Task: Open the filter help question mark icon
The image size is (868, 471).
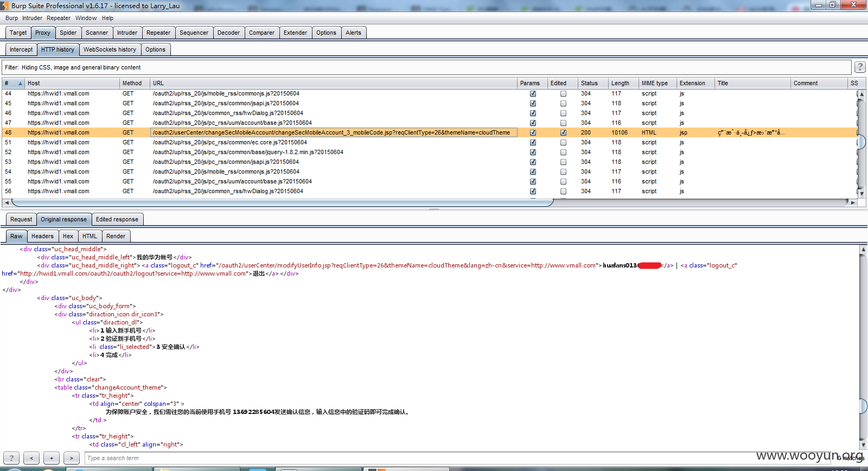Action: (x=860, y=67)
